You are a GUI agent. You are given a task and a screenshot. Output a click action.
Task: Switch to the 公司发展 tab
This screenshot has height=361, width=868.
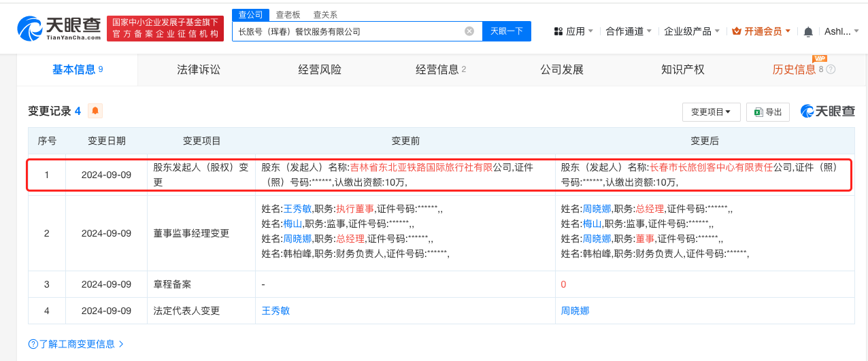[x=562, y=69]
